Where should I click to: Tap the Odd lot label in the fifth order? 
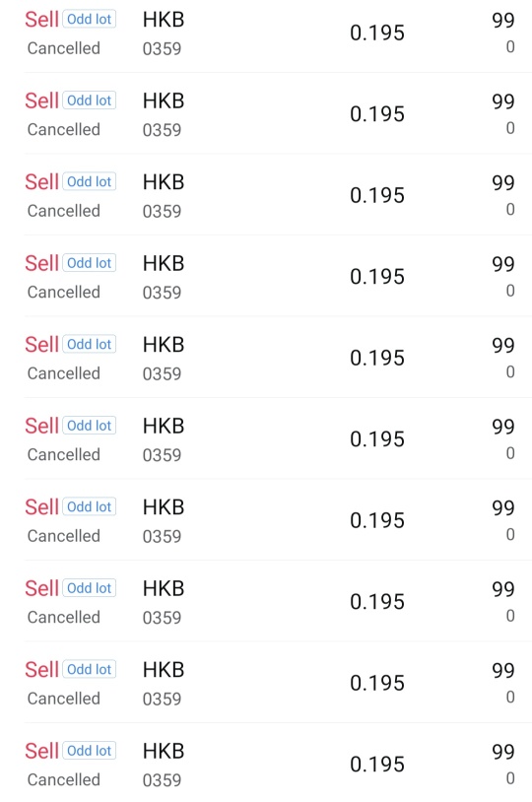[x=90, y=344]
